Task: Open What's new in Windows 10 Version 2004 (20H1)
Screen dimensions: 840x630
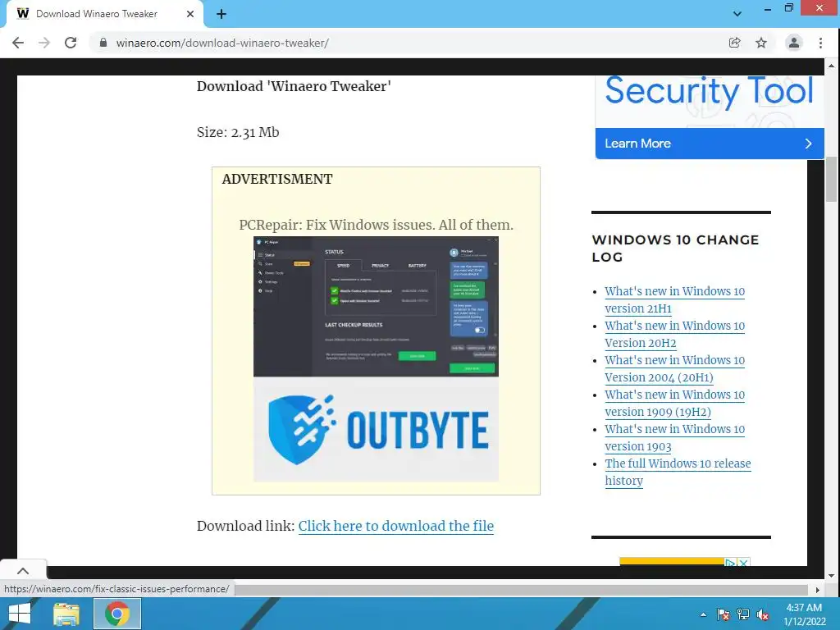Action: (674, 368)
